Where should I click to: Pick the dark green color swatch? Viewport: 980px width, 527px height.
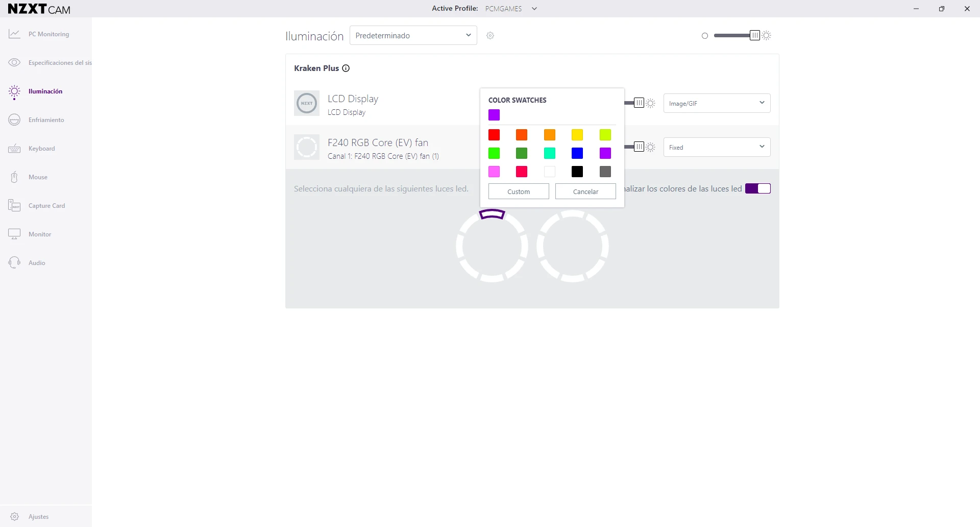[522, 153]
